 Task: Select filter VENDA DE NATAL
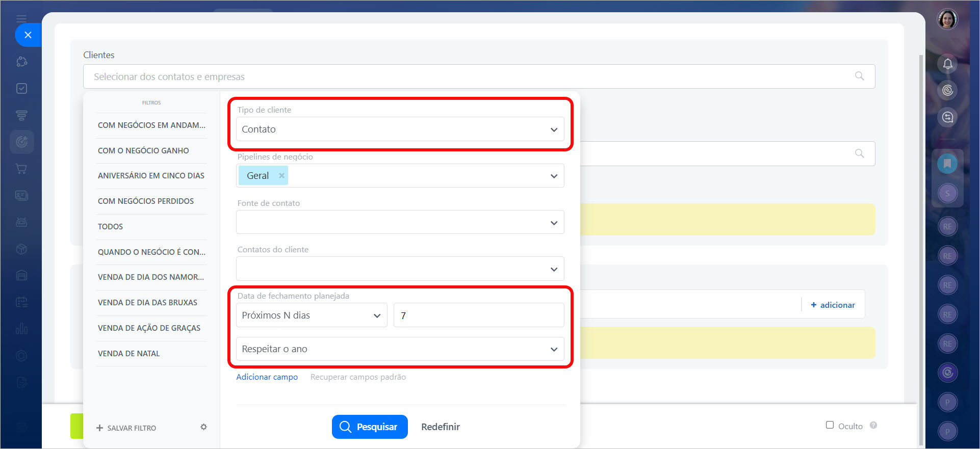[x=151, y=354]
